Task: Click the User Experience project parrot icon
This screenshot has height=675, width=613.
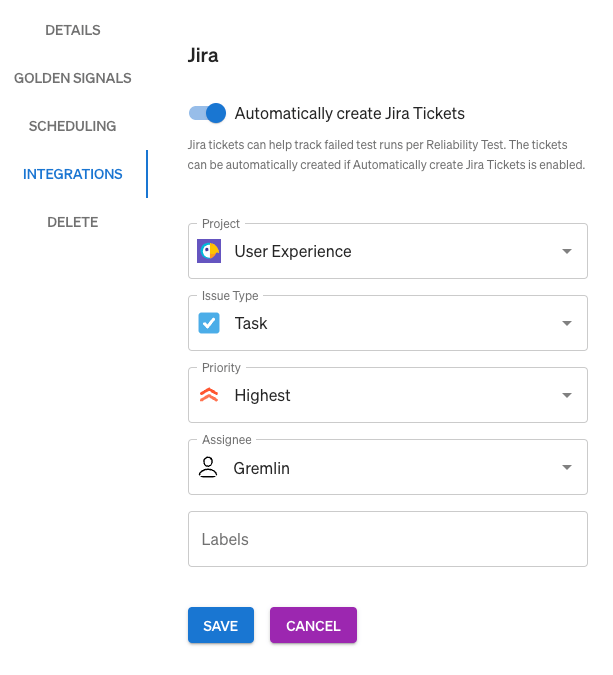Action: click(209, 251)
